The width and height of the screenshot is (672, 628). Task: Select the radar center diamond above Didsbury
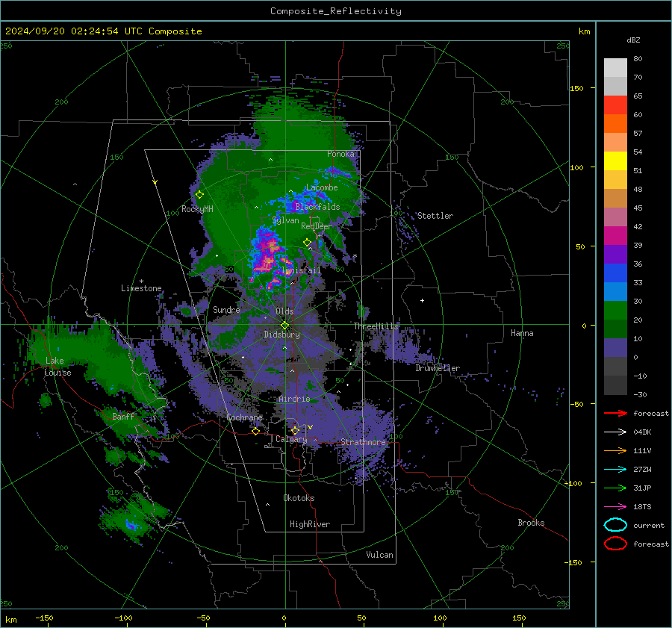coord(284,326)
